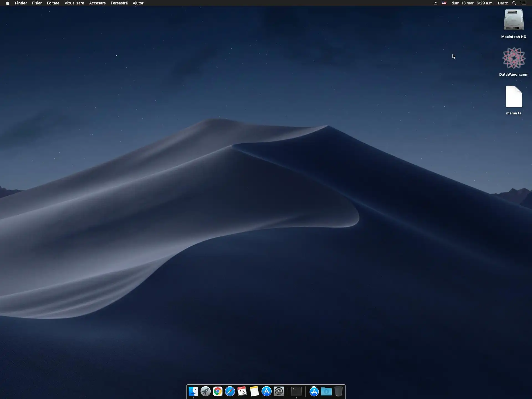Open Terminal from the Dock
The image size is (532, 399).
(296, 391)
